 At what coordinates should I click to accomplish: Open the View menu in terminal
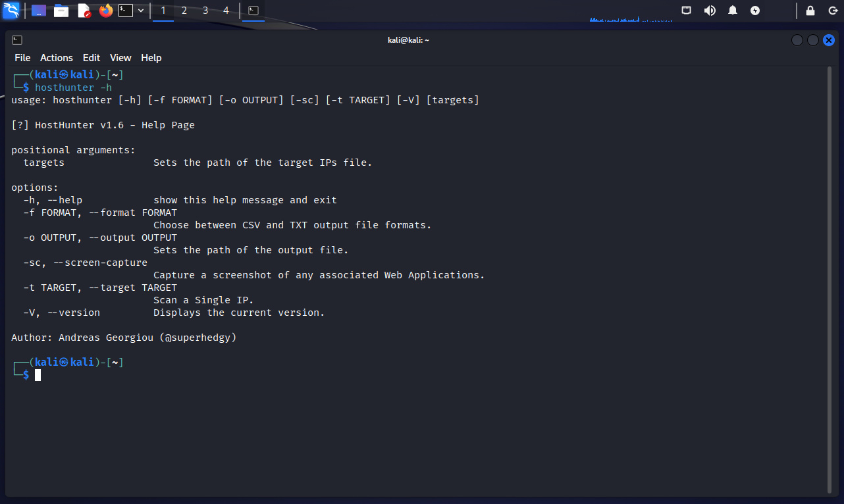point(120,58)
